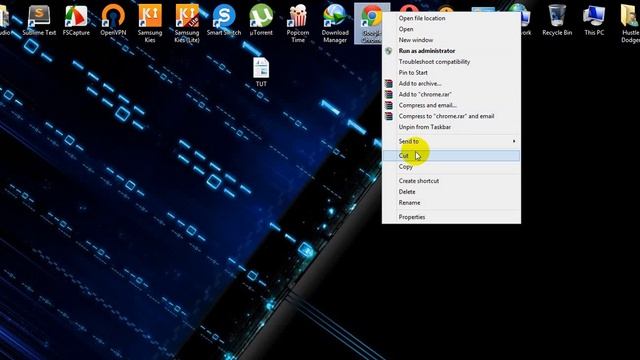640x360 pixels.
Task: Select the Recycle Bin icon
Action: point(557,20)
